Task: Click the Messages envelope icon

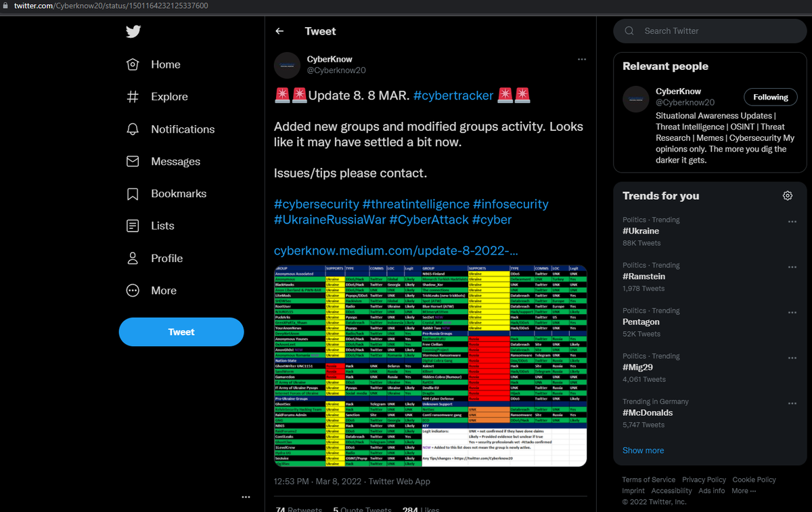Action: tap(133, 161)
